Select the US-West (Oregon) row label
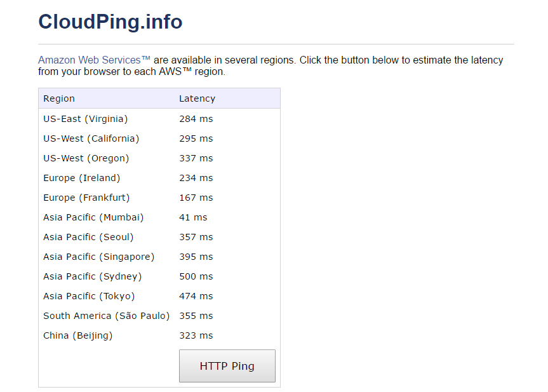 86,158
